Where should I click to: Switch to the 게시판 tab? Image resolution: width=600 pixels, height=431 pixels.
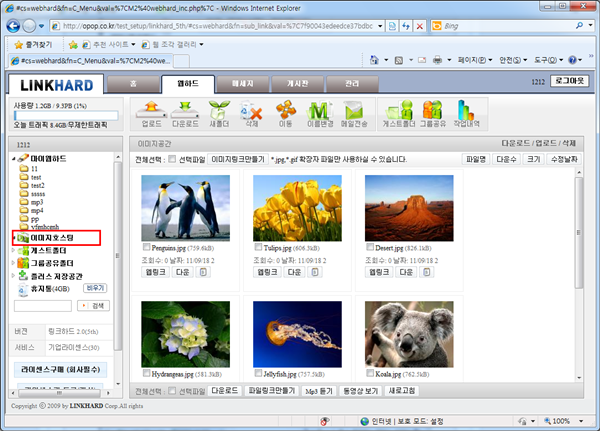(x=297, y=83)
